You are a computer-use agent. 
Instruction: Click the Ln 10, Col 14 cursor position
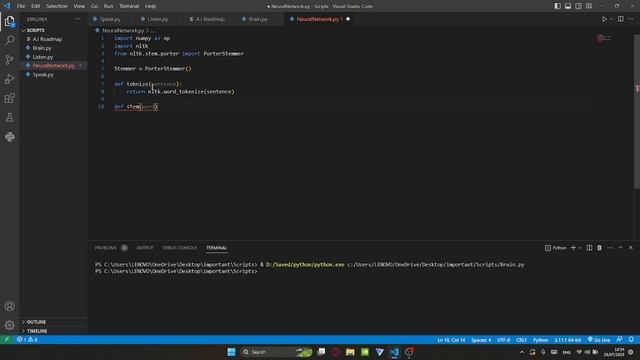coord(451,340)
